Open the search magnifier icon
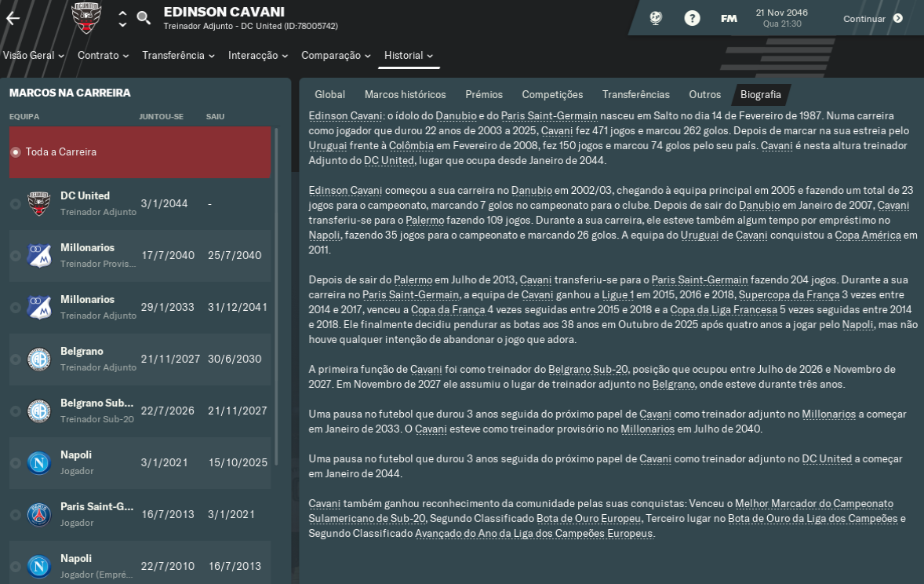 pos(144,18)
